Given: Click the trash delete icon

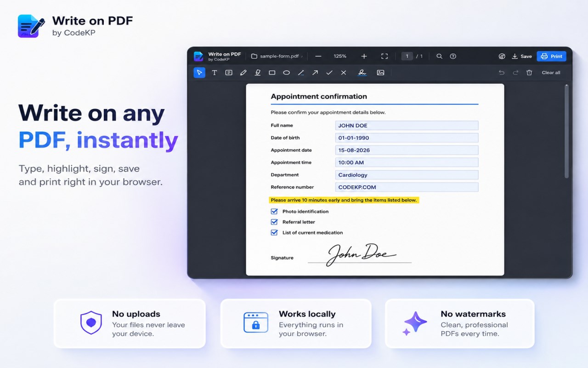Looking at the screenshot, I should click(x=529, y=73).
